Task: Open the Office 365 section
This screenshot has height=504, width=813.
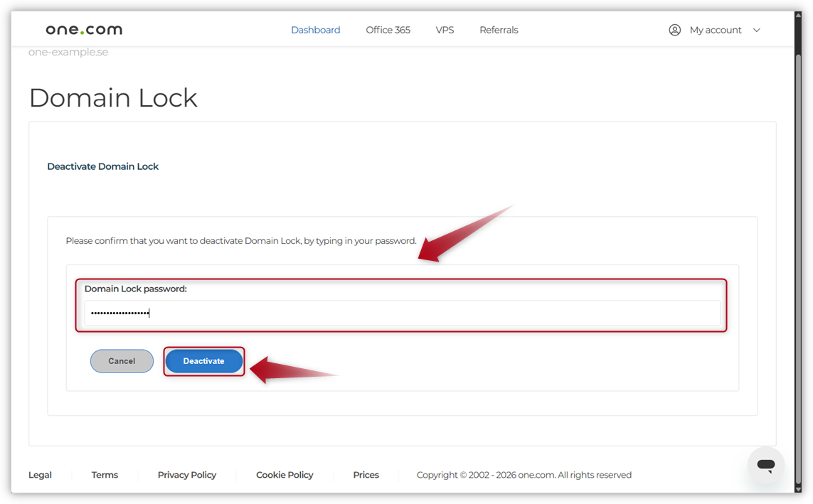Action: [x=388, y=30]
